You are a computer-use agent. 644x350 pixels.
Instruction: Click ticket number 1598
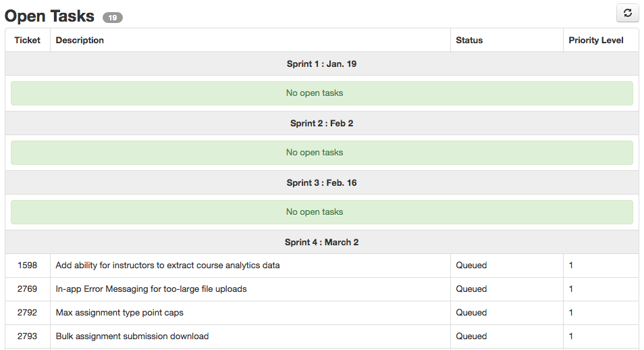27,266
